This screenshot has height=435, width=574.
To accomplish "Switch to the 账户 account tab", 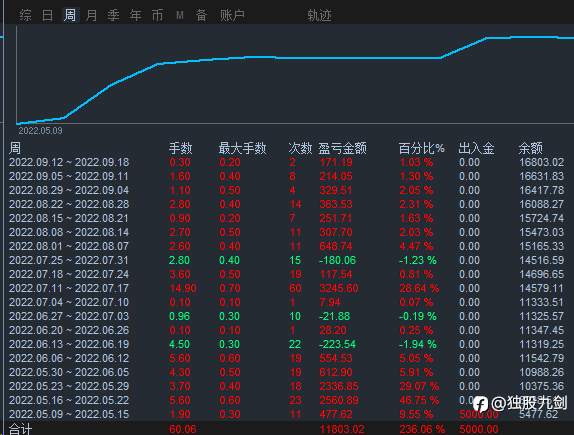I will (x=232, y=15).
